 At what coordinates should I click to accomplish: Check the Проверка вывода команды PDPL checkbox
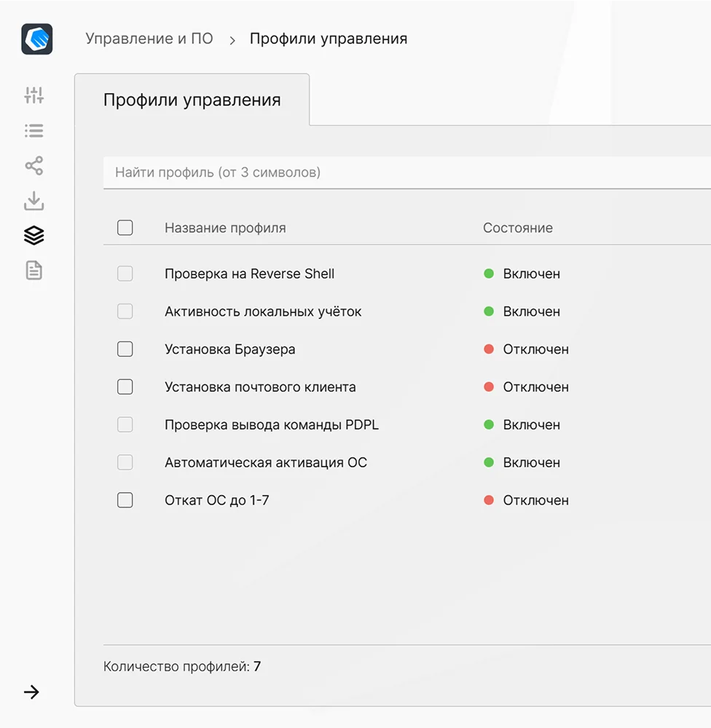pos(125,424)
